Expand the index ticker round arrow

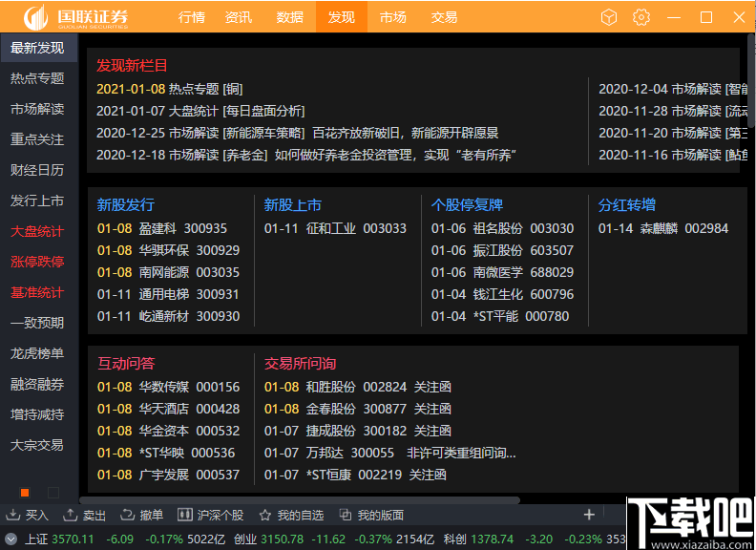click(x=10, y=539)
